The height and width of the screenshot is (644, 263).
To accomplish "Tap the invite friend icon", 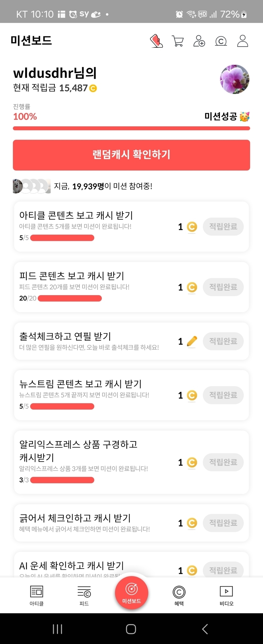I will (x=199, y=41).
